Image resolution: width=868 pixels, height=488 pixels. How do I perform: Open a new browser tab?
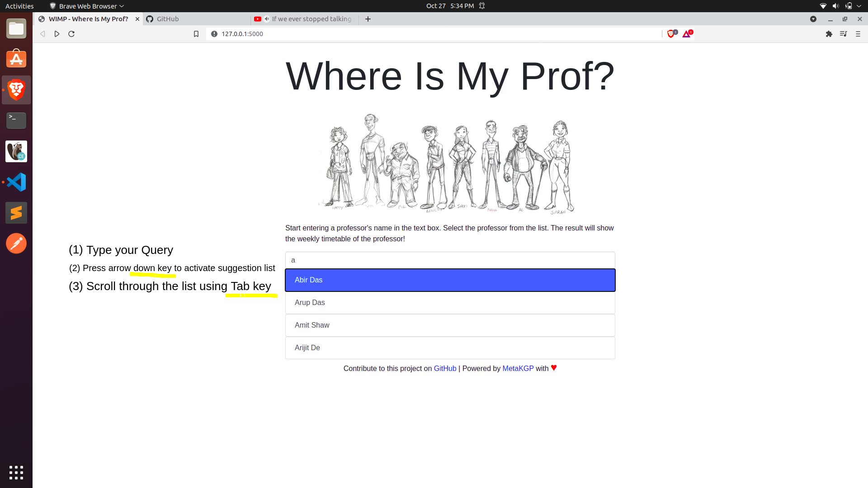pos(368,19)
